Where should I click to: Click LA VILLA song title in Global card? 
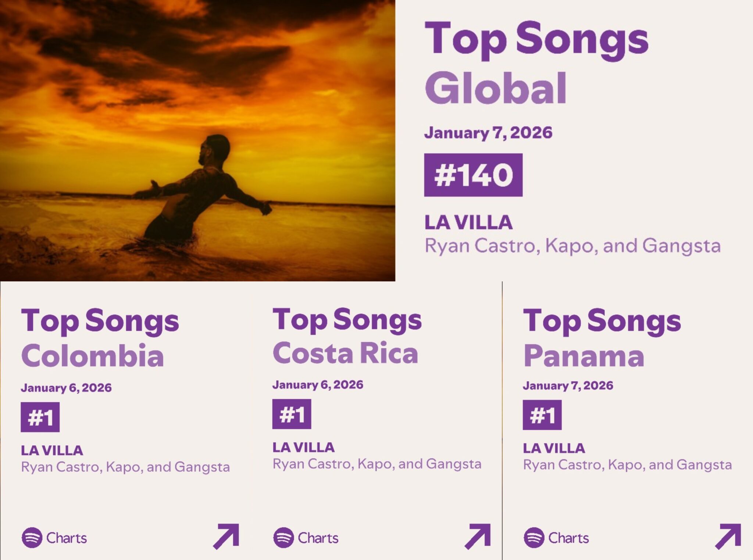(468, 222)
